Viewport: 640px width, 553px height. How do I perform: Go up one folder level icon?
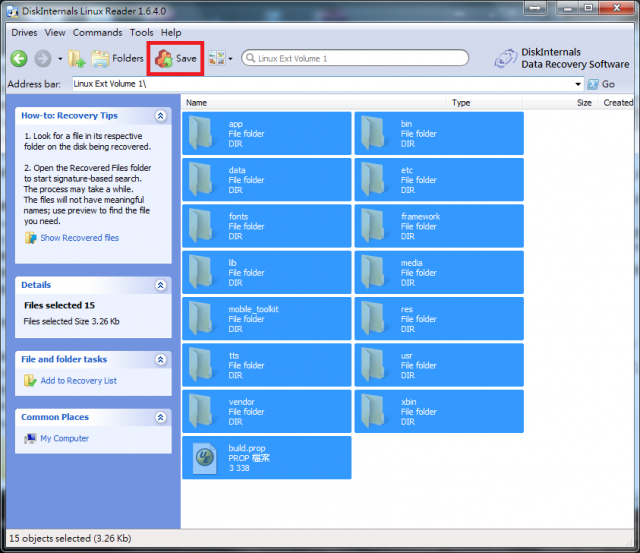pyautogui.click(x=76, y=59)
